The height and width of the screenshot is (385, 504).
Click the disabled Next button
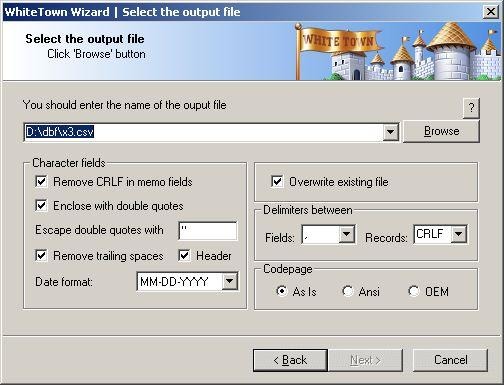[x=366, y=360]
